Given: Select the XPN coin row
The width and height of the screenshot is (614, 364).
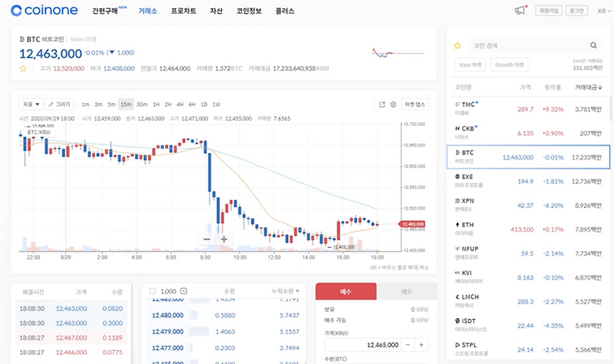Looking at the screenshot, I should [528, 205].
